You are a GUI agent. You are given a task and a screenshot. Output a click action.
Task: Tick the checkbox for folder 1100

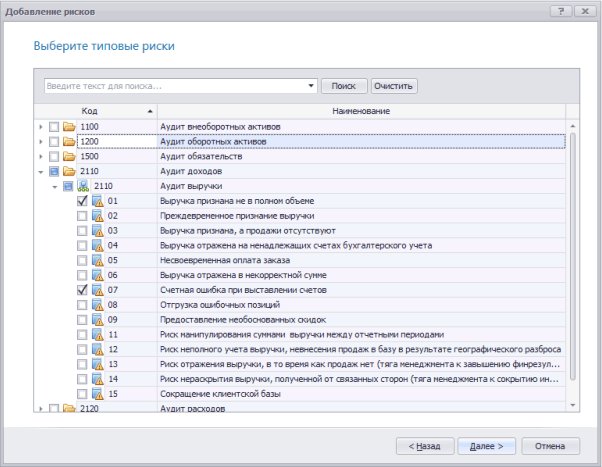click(54, 127)
